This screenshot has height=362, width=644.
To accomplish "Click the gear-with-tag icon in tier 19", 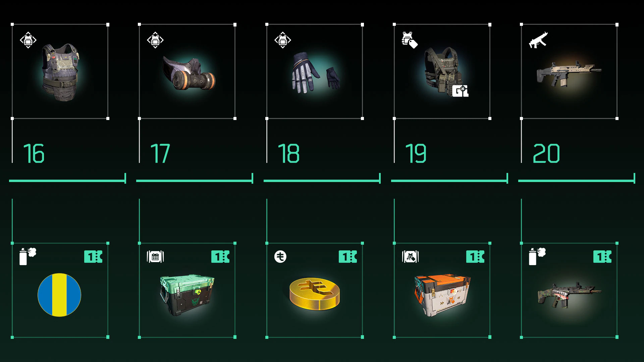I will click(x=410, y=40).
